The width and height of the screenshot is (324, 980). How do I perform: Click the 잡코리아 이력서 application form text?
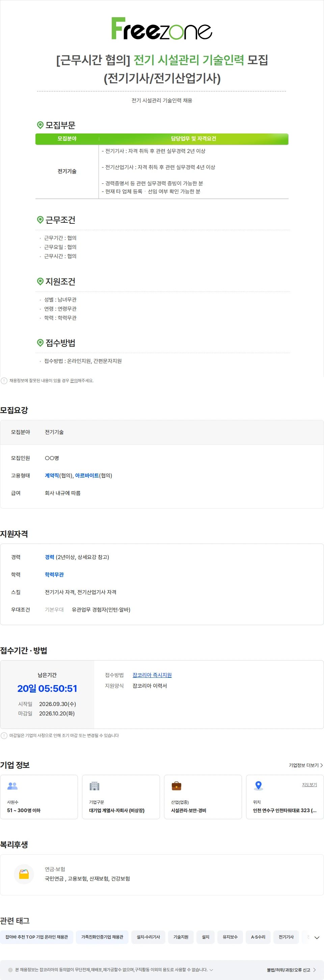[x=150, y=685]
